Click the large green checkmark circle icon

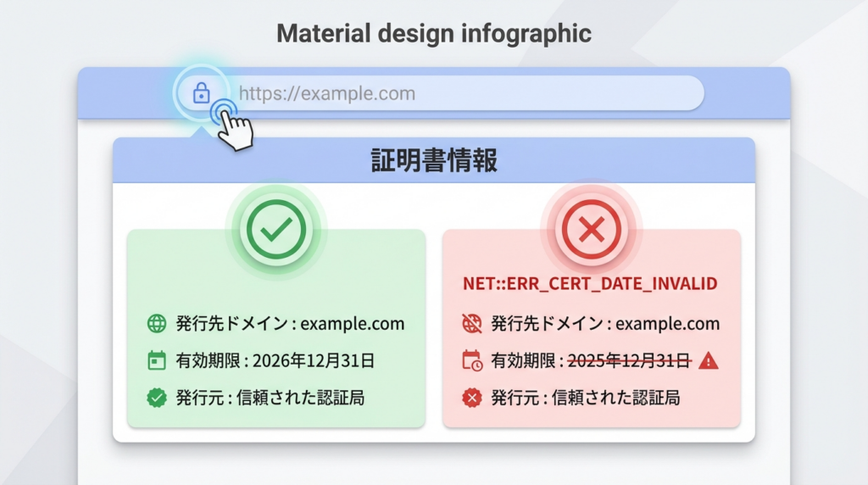pos(276,228)
